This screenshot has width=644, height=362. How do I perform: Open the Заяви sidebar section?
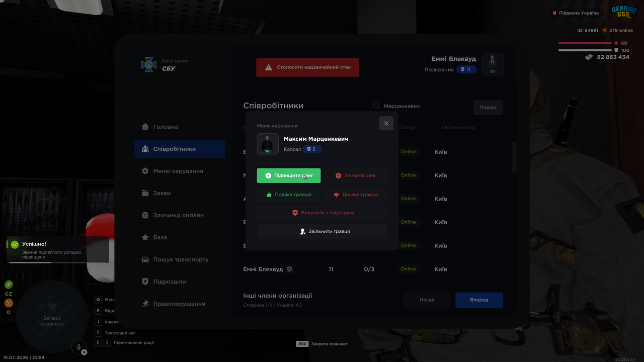(180, 193)
